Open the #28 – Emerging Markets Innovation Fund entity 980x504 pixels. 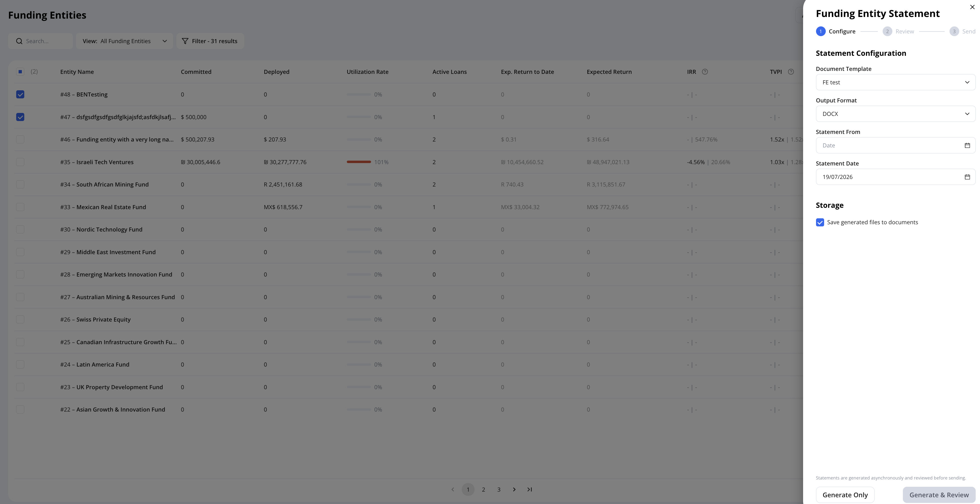click(116, 275)
